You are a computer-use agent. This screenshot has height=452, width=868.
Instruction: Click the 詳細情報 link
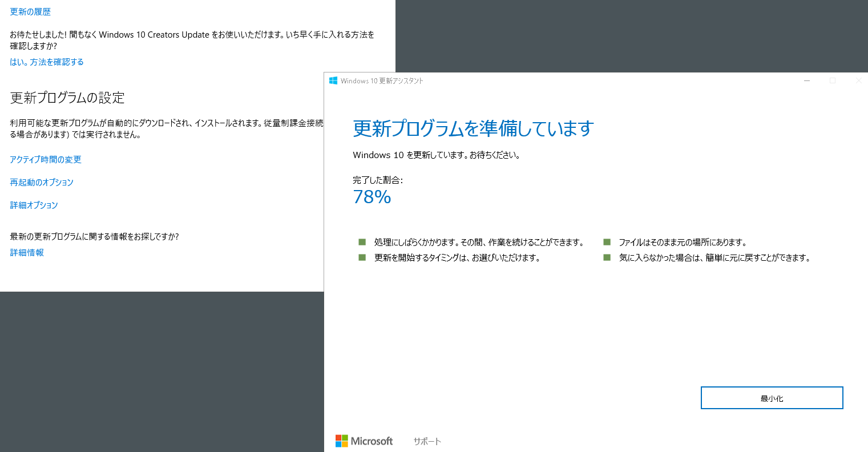tap(27, 253)
